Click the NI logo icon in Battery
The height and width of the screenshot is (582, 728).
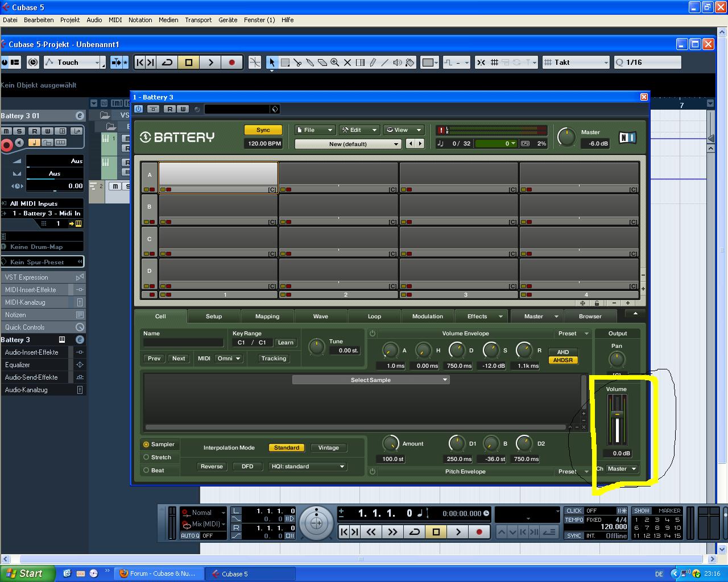pos(627,137)
